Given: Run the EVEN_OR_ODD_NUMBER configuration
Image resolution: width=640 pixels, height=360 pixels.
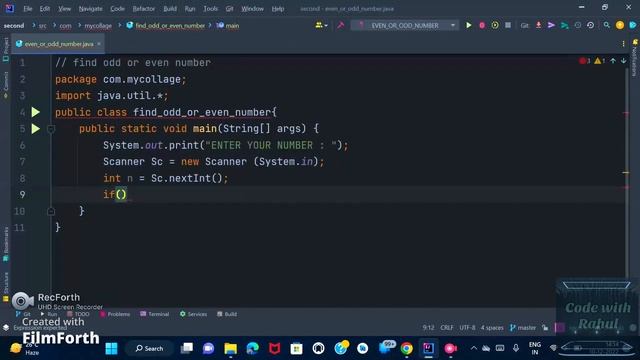Looking at the screenshot, I should coord(469,25).
